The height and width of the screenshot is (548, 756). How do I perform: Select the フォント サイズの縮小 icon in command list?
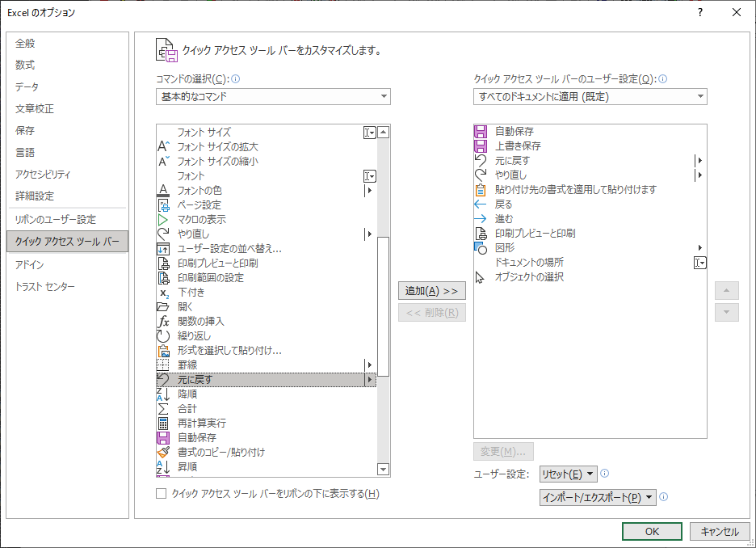click(163, 161)
